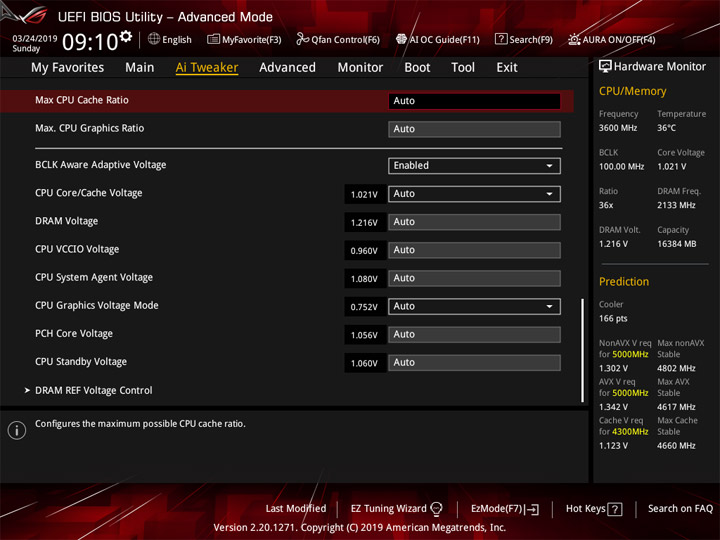Show the Hot Keys label
The height and width of the screenshot is (540, 720).
(585, 509)
